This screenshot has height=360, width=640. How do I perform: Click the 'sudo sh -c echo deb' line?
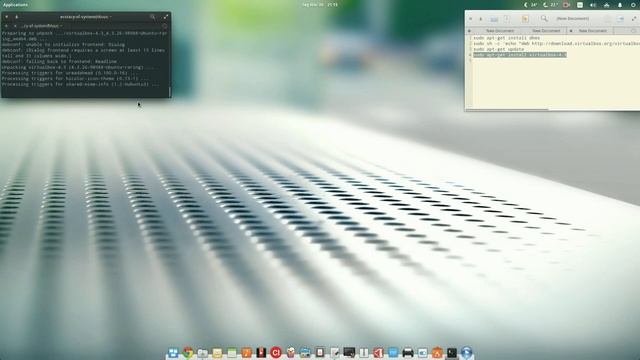pos(556,43)
